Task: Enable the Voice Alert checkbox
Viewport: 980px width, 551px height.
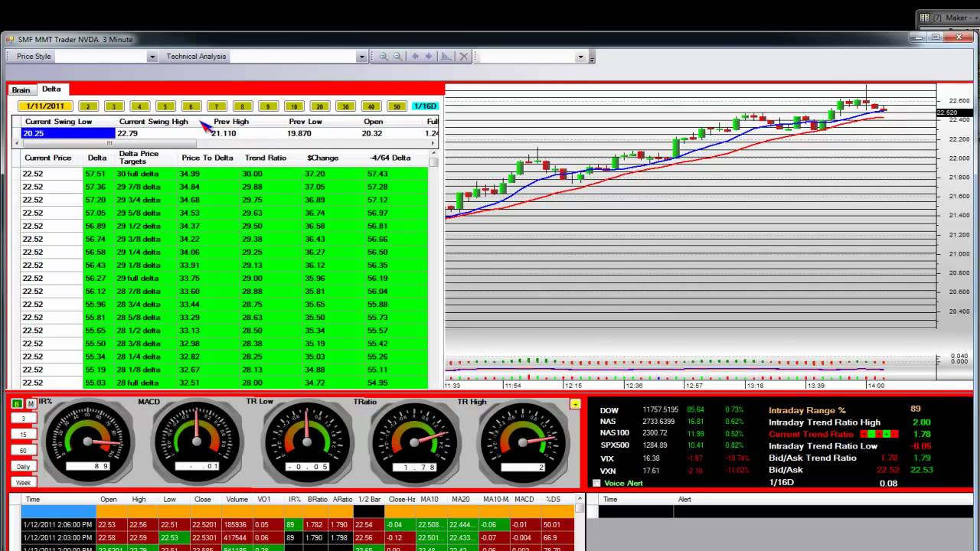Action: tap(596, 483)
